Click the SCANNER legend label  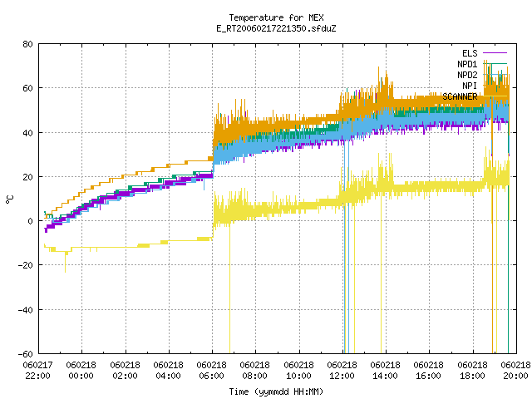tap(460, 96)
